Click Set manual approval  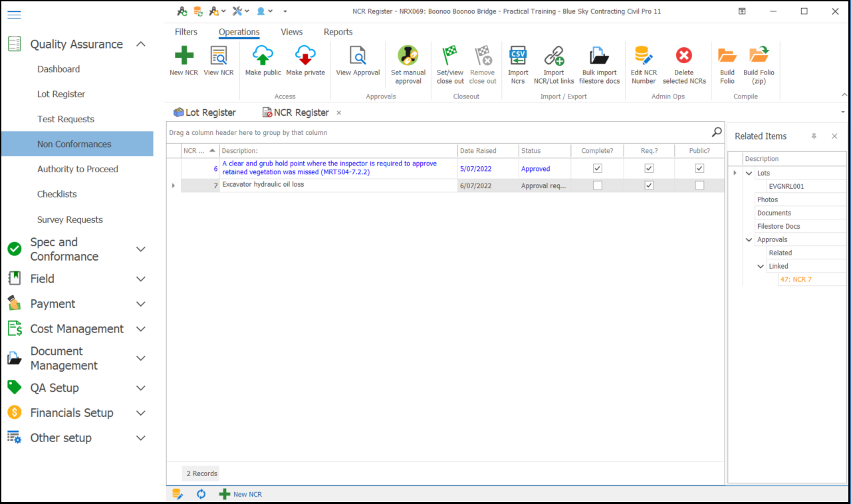[408, 65]
